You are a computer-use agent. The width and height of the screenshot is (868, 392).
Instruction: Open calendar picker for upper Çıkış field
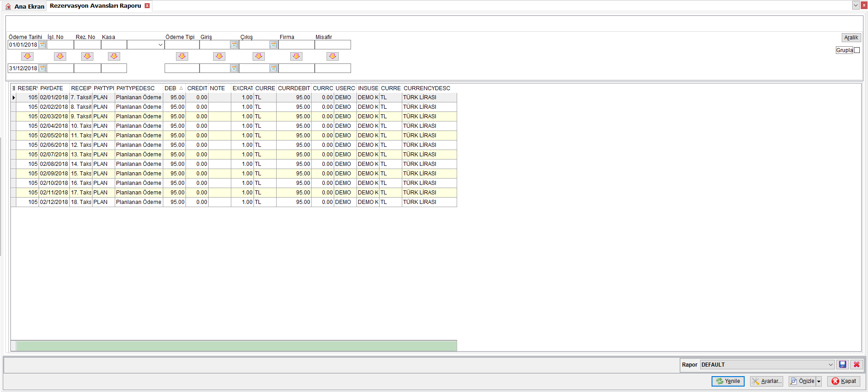(x=273, y=45)
